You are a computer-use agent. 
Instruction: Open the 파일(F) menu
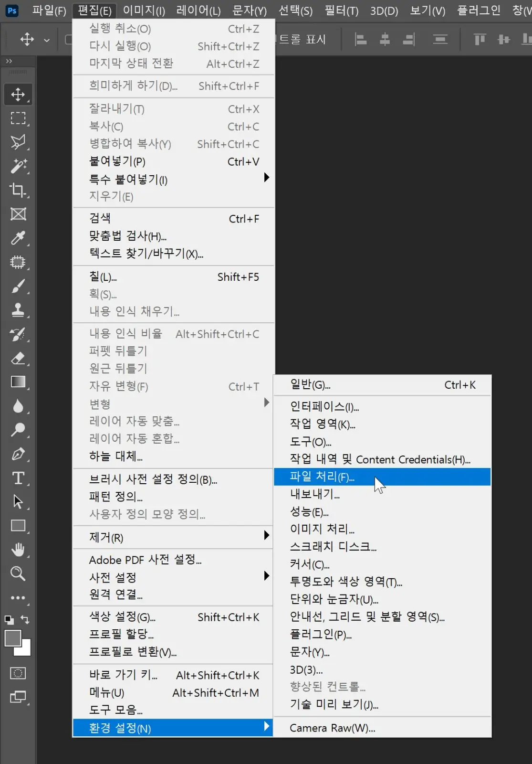49,10
